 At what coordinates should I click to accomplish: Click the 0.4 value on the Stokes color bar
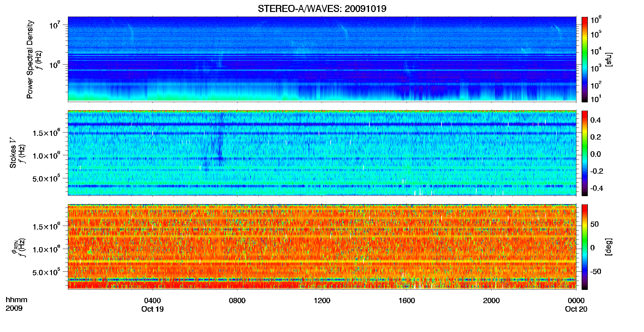(595, 120)
